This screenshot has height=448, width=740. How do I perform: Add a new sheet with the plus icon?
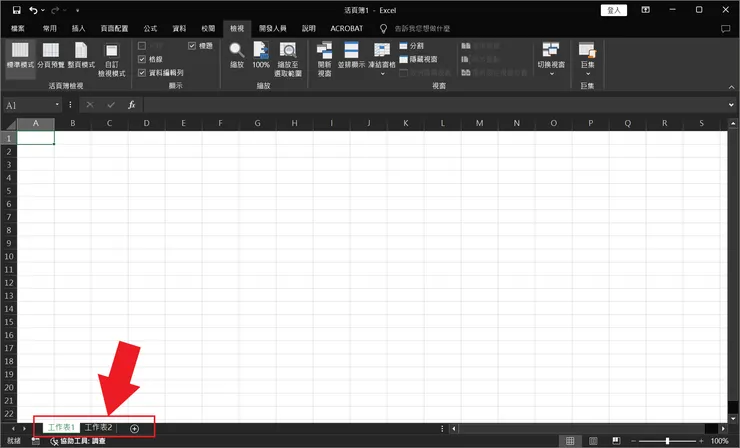click(x=135, y=429)
